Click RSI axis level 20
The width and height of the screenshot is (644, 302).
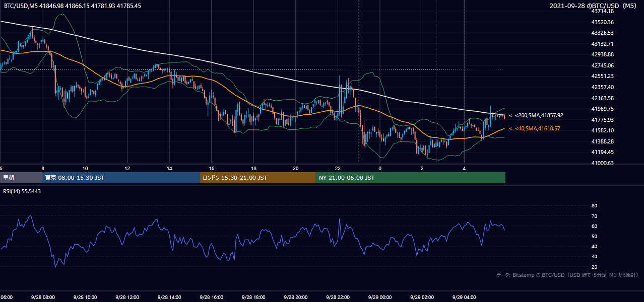pos(594,267)
